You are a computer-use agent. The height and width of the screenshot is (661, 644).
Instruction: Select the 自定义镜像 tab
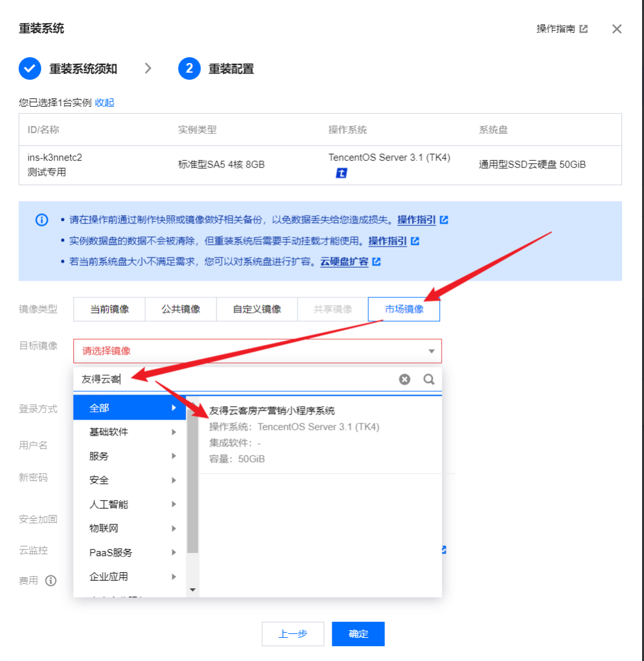point(257,309)
